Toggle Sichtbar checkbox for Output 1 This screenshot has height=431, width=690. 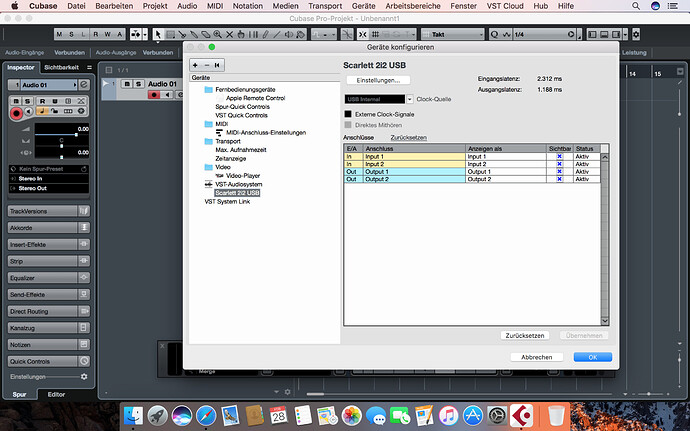tap(559, 171)
